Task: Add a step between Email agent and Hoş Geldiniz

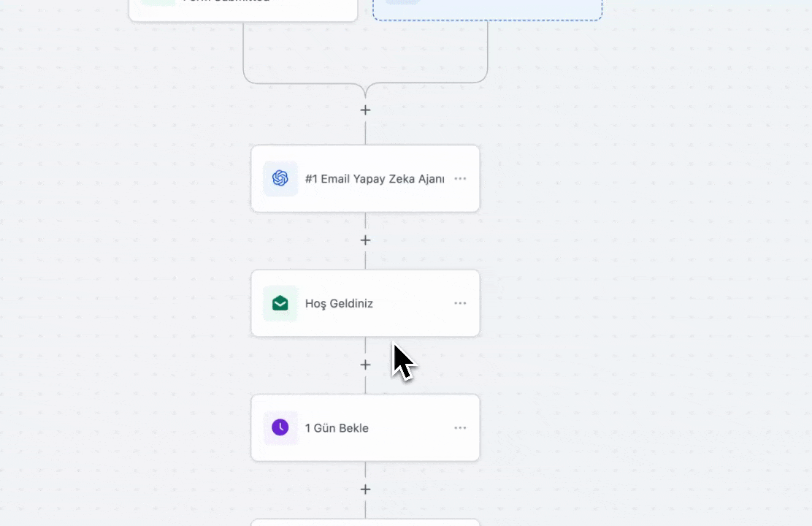Action: tap(365, 240)
